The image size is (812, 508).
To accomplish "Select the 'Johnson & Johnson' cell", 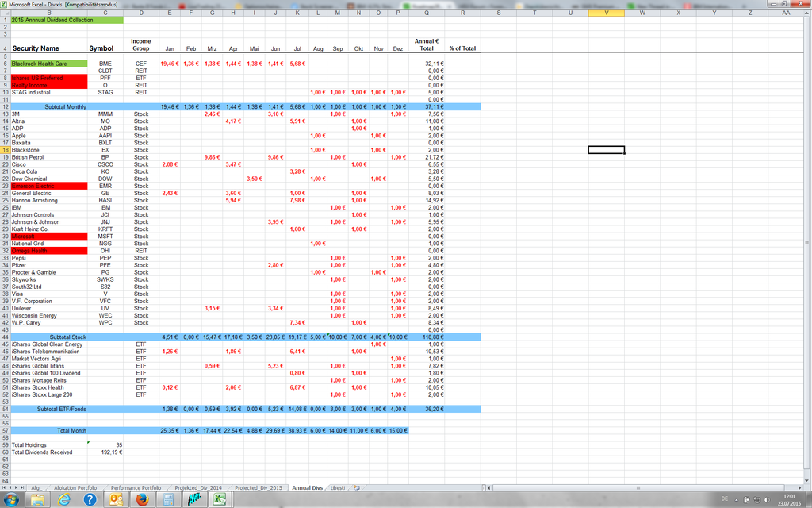I will point(49,222).
